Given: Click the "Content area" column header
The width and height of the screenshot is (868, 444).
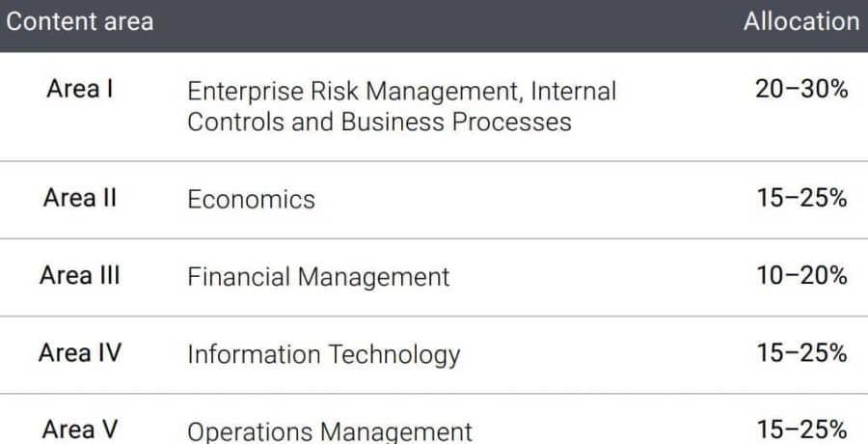Looking at the screenshot, I should point(79,21).
